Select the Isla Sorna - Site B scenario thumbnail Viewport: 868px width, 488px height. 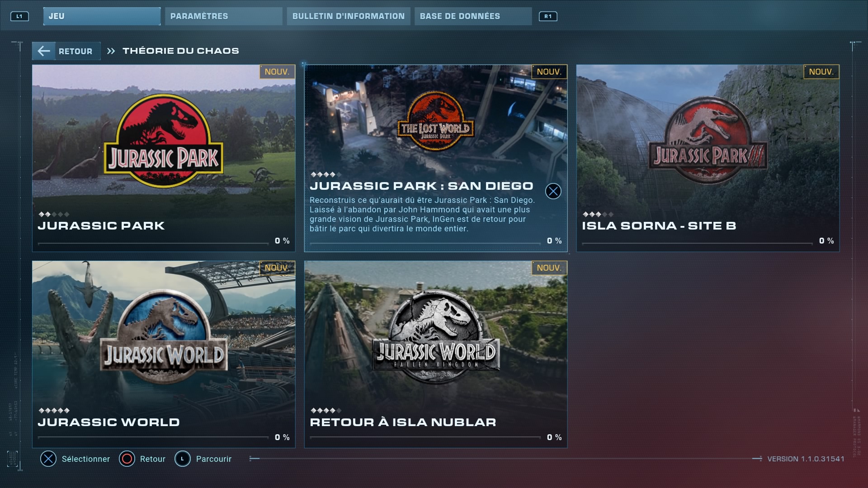pos(708,158)
